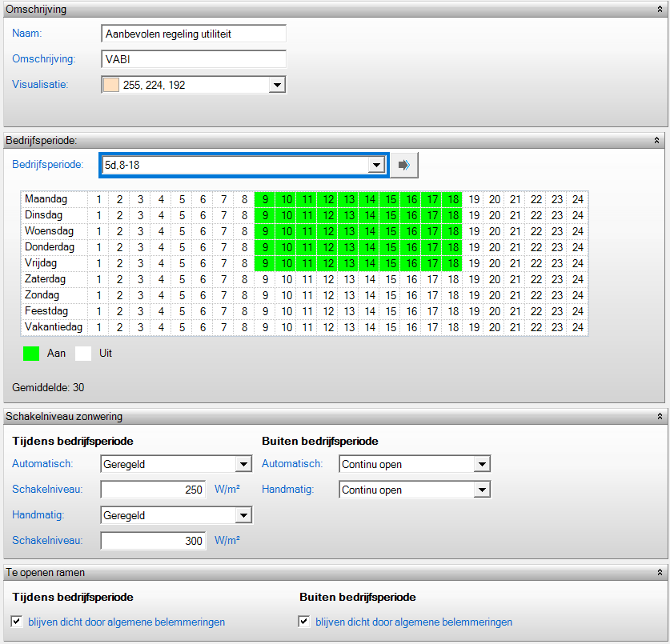Click the Schakelniveau field showing 250
The image size is (670, 644).
153,490
